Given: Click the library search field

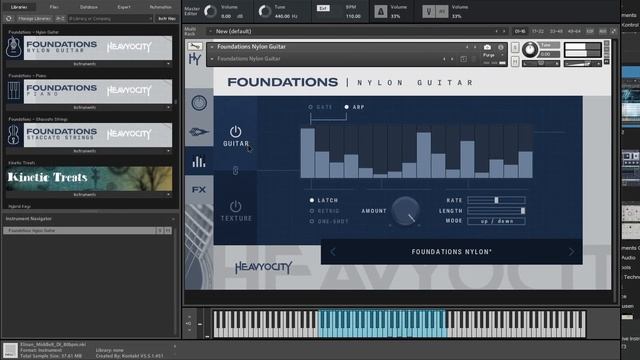Looking at the screenshot, I should click(110, 19).
